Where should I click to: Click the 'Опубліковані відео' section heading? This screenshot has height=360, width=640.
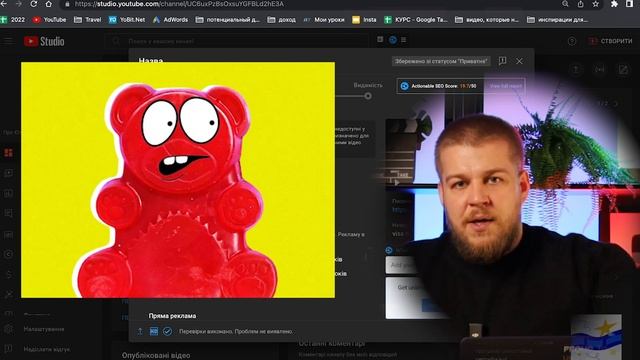(x=156, y=355)
